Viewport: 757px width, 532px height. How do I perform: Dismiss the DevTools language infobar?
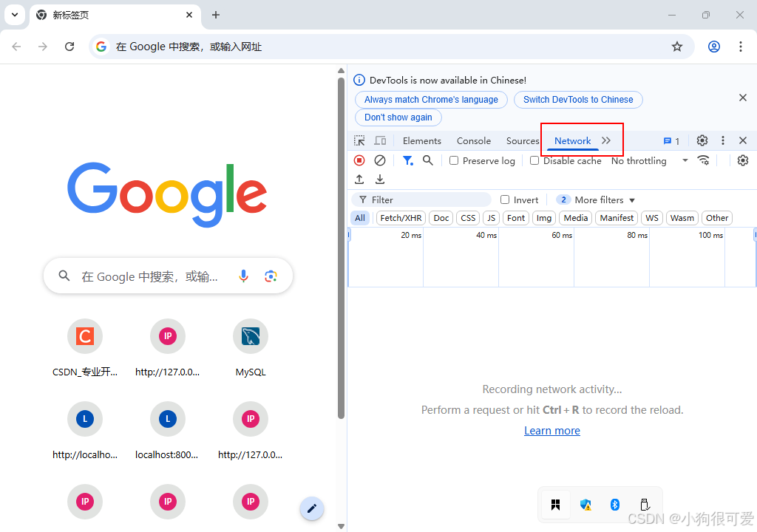(743, 98)
